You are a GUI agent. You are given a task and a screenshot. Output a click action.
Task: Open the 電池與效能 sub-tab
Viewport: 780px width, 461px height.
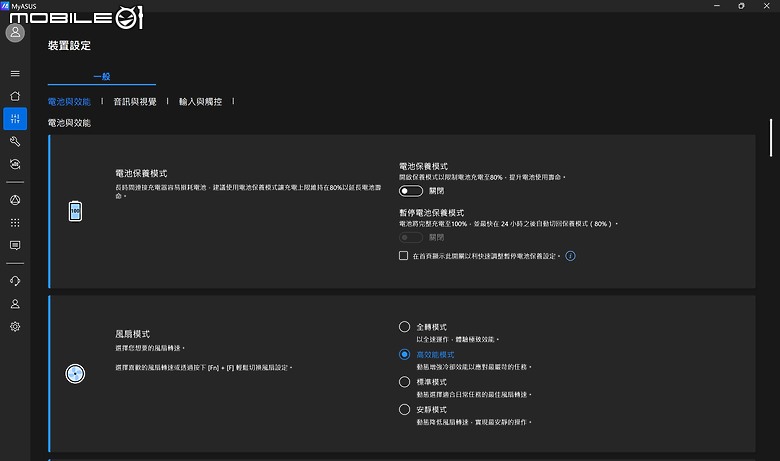pos(69,102)
